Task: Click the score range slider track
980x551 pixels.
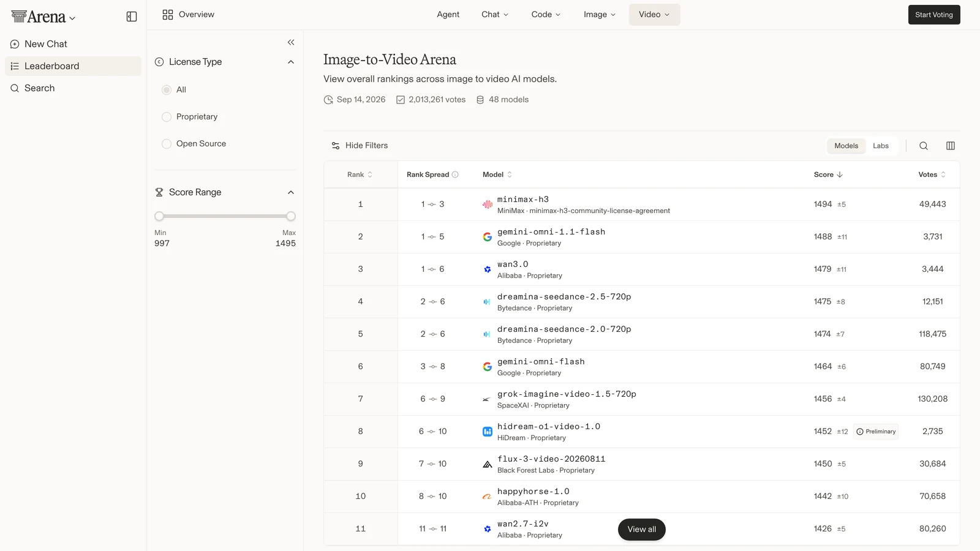Action: tap(225, 216)
